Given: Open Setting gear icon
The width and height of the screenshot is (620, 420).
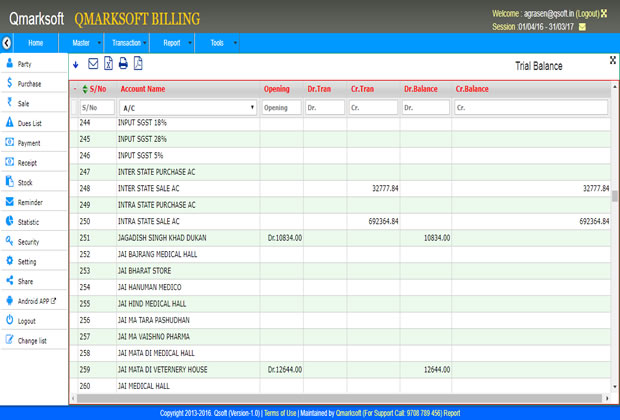Looking at the screenshot, I should click(9, 260).
